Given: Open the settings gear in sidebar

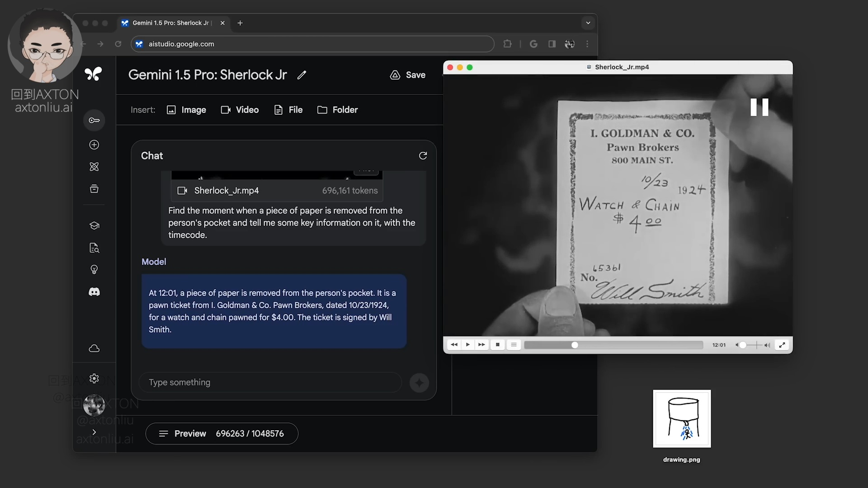Looking at the screenshot, I should (94, 378).
